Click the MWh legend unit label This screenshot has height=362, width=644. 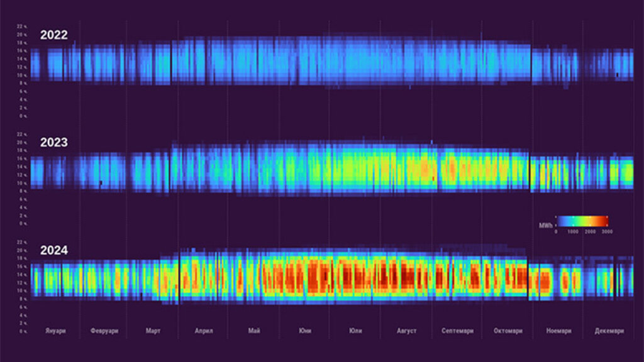click(546, 226)
